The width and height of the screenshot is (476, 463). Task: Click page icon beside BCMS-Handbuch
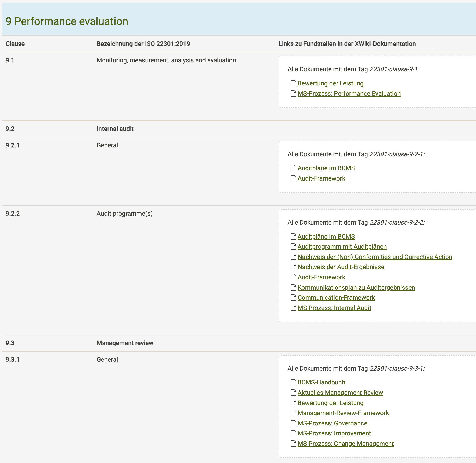[293, 382]
